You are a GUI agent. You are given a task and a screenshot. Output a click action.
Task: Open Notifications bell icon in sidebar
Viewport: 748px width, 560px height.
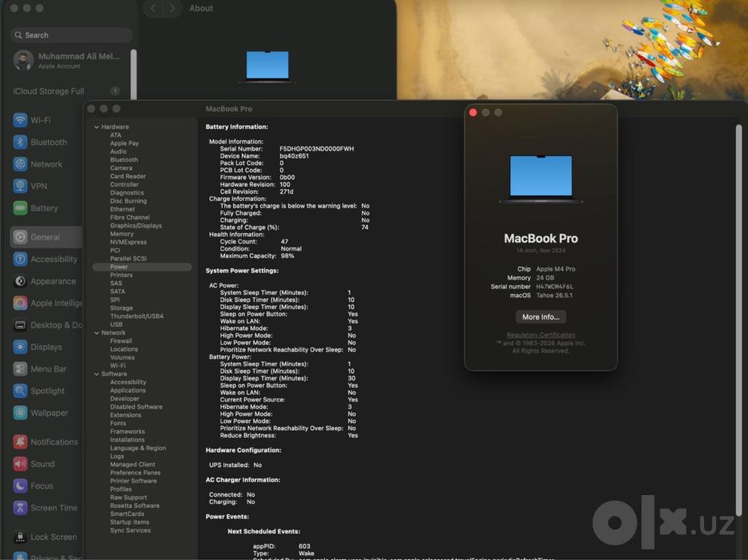pyautogui.click(x=20, y=441)
